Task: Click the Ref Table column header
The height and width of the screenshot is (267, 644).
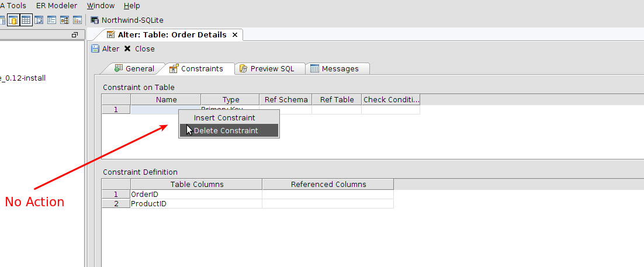Action: (x=337, y=100)
